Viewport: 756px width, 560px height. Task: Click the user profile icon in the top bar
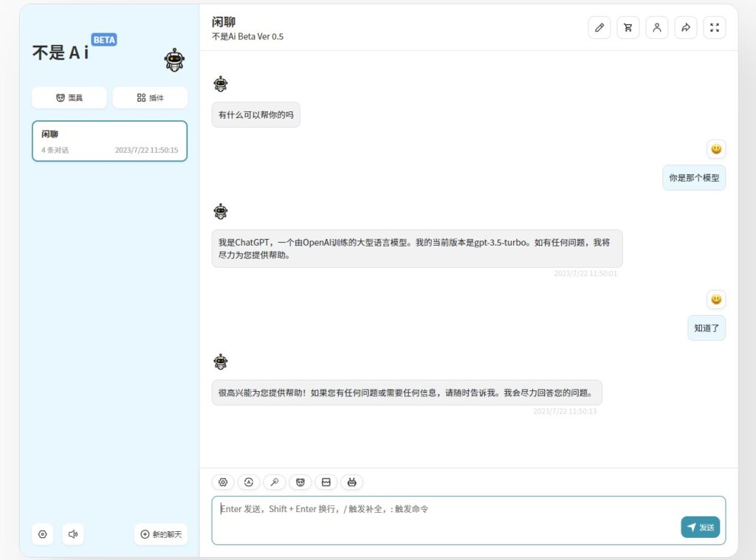(657, 27)
